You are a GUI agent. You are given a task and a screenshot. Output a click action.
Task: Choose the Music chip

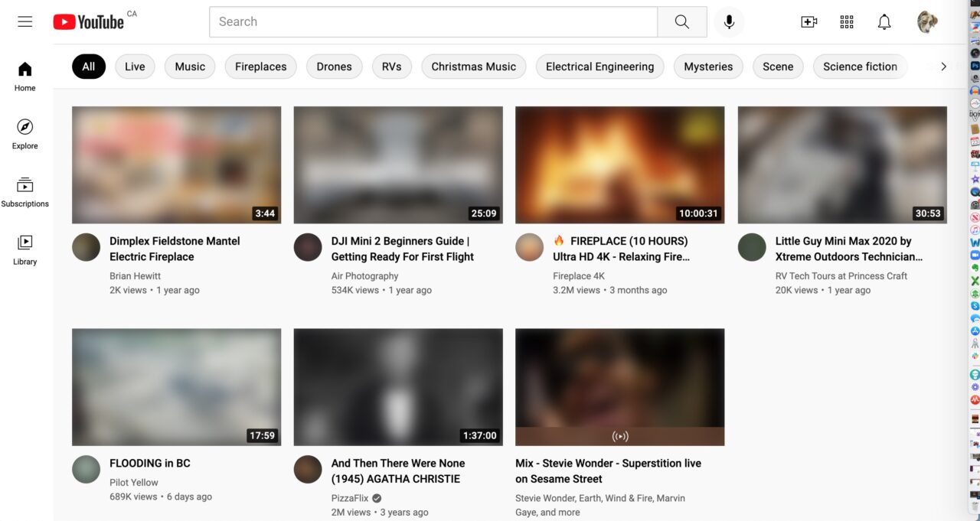[x=190, y=67]
